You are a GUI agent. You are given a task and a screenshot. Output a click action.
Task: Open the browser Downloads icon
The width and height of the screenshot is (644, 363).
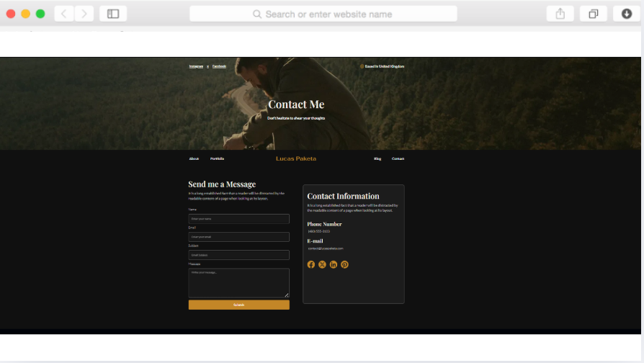[x=626, y=14]
